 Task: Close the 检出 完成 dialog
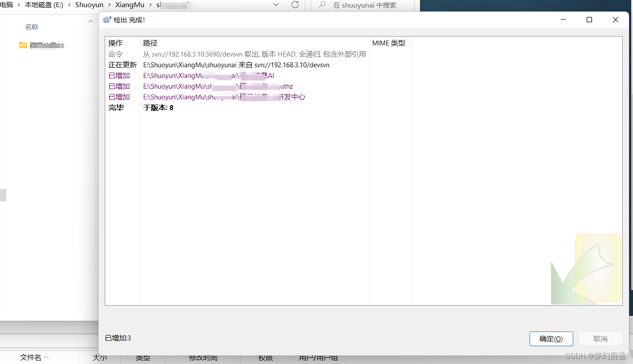(616, 20)
